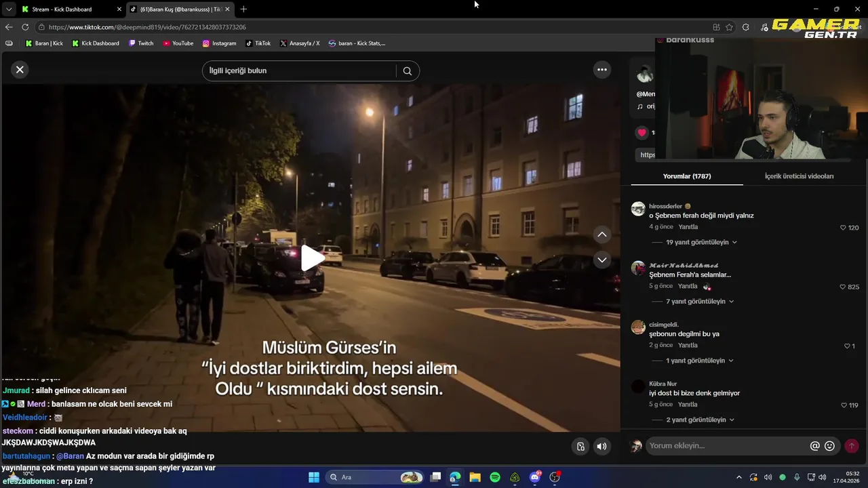Open cisimgeldi. commenter avatar

point(638,327)
